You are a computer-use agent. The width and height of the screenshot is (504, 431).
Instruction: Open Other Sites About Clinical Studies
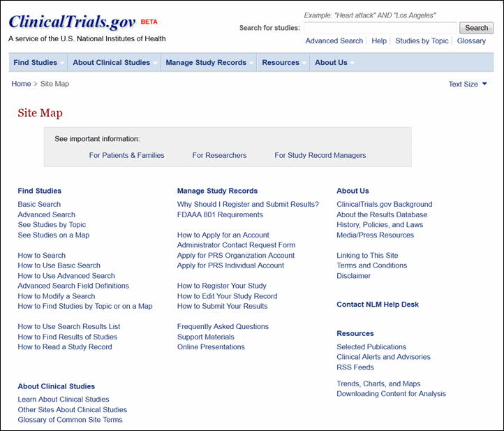coord(73,409)
